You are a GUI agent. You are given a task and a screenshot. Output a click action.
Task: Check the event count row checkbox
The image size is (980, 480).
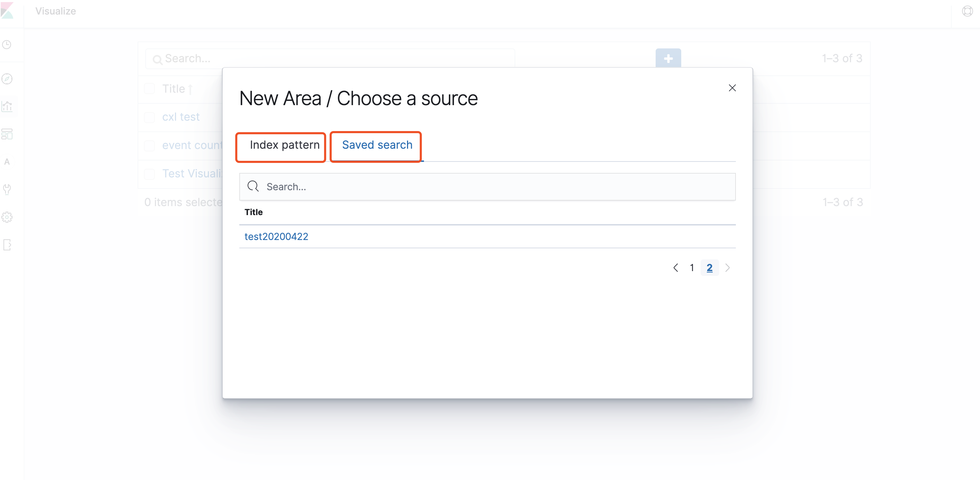click(149, 146)
